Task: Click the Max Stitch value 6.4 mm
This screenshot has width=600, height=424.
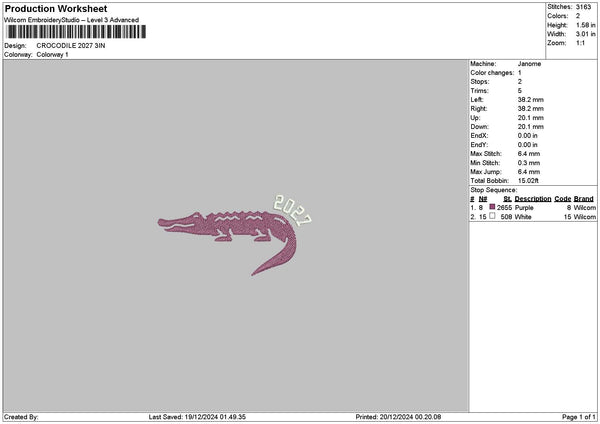Action: click(529, 154)
